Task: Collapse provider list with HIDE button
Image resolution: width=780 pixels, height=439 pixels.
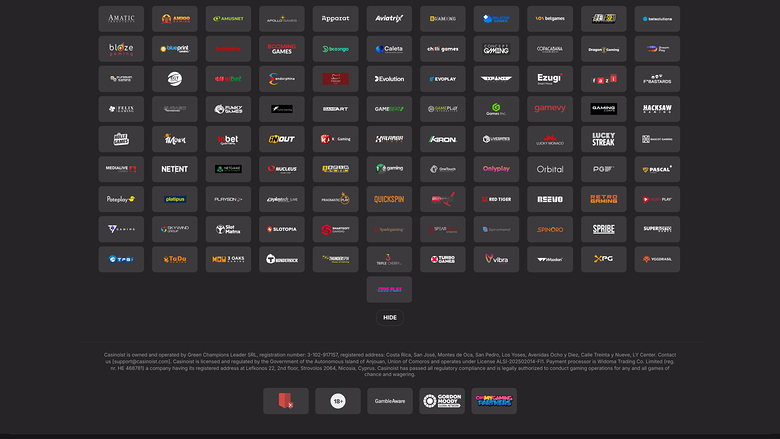Action: [390, 317]
